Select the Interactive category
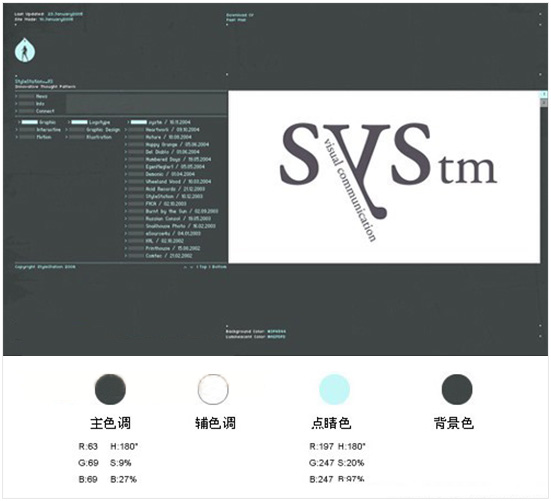 49,130
